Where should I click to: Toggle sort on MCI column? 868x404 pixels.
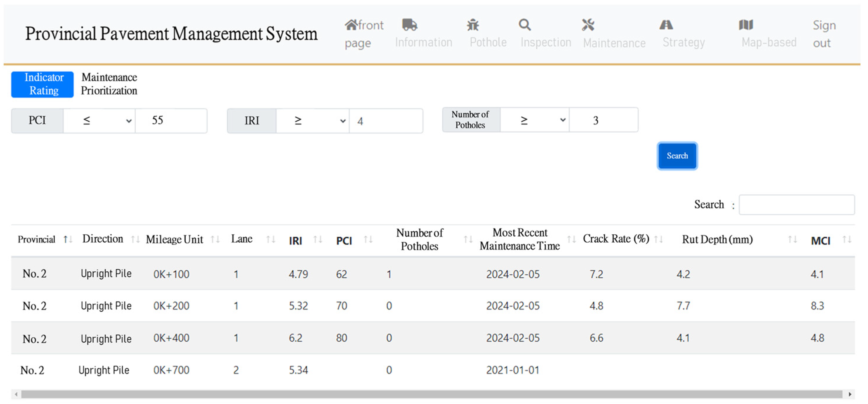coord(847,240)
